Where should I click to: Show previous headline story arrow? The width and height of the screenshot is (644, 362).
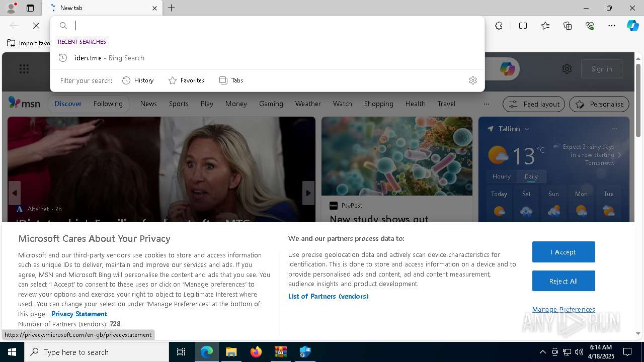pos(14,193)
